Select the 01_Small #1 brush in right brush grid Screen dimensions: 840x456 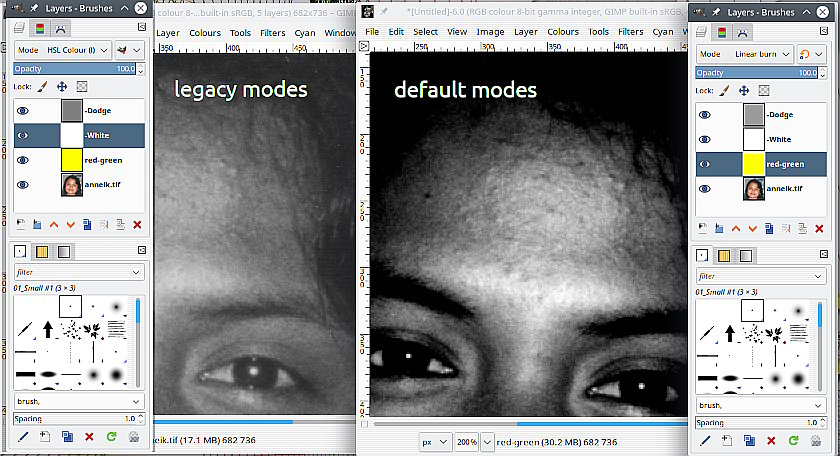752,311
